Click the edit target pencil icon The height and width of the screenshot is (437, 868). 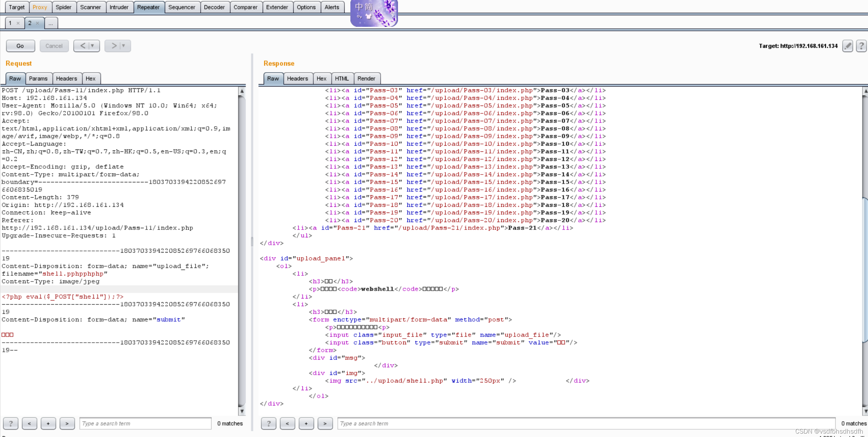pos(848,46)
